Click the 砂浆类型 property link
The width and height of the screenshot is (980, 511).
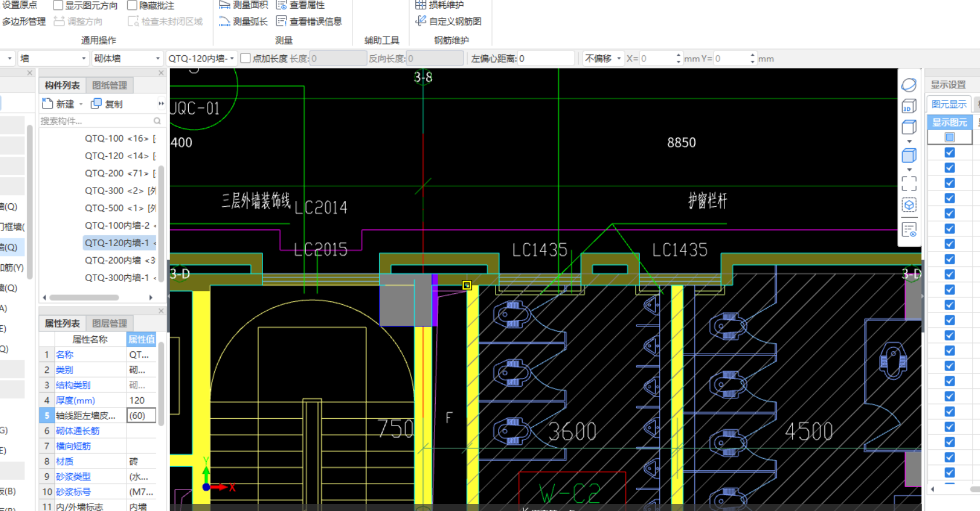coord(73,477)
